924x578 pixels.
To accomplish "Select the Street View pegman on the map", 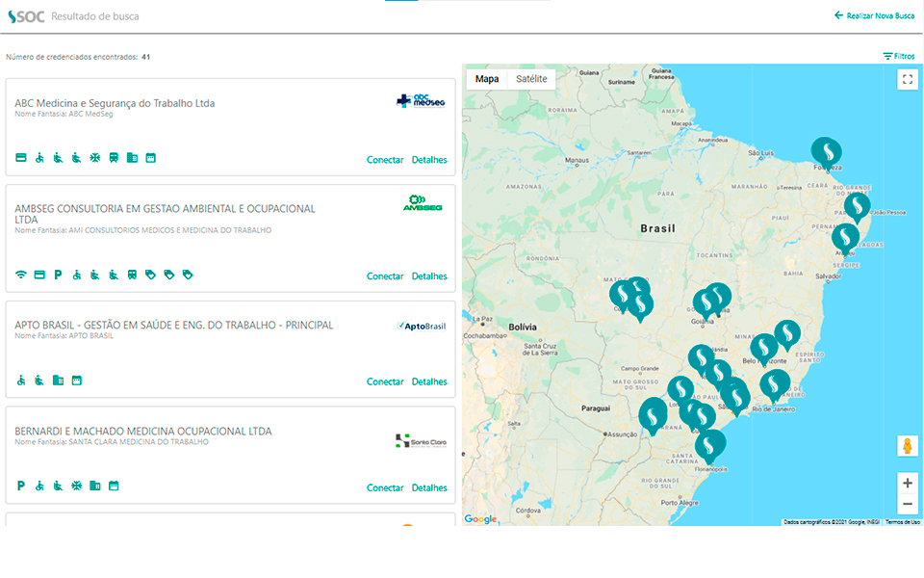I will pos(908,446).
